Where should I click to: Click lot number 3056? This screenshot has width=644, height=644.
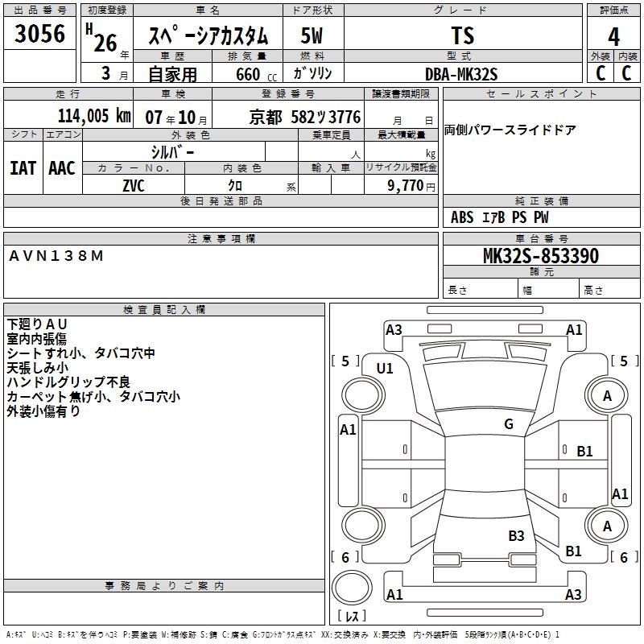pyautogui.click(x=39, y=33)
